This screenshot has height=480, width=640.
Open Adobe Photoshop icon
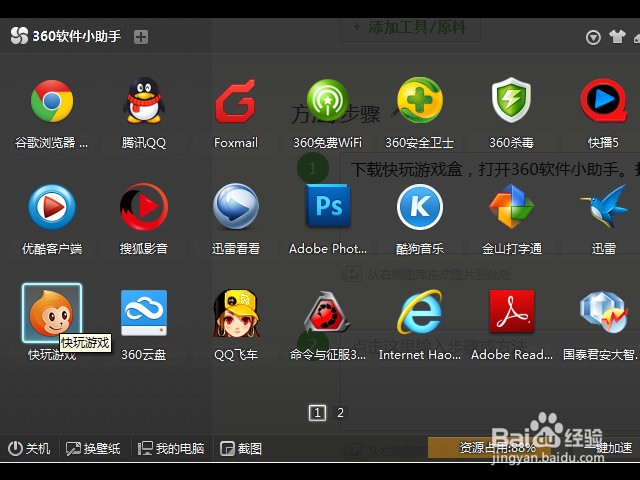point(328,206)
